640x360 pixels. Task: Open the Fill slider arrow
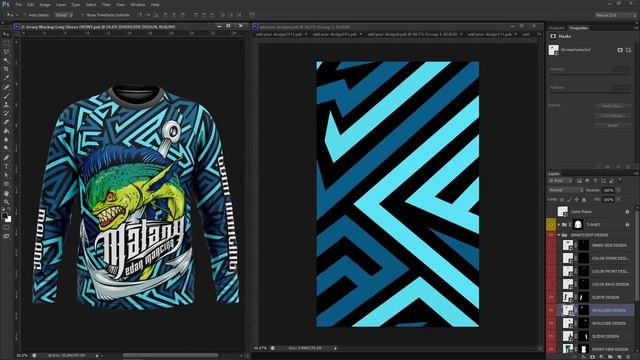(x=618, y=200)
